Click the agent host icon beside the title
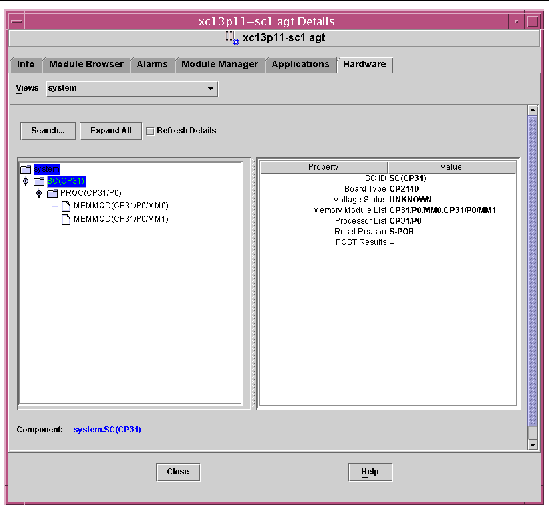 click(232, 38)
